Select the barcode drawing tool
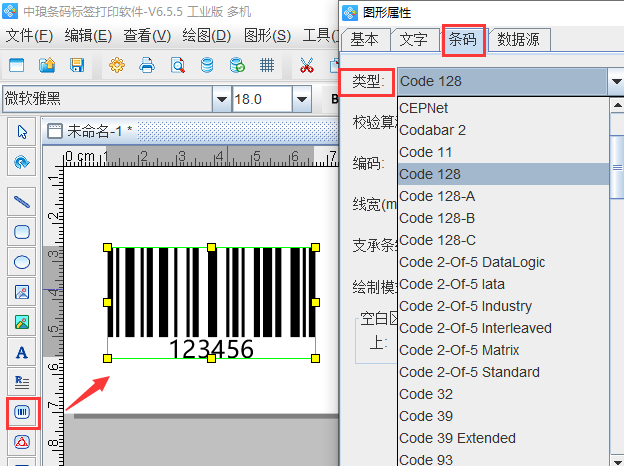The image size is (624, 466). 21,411
